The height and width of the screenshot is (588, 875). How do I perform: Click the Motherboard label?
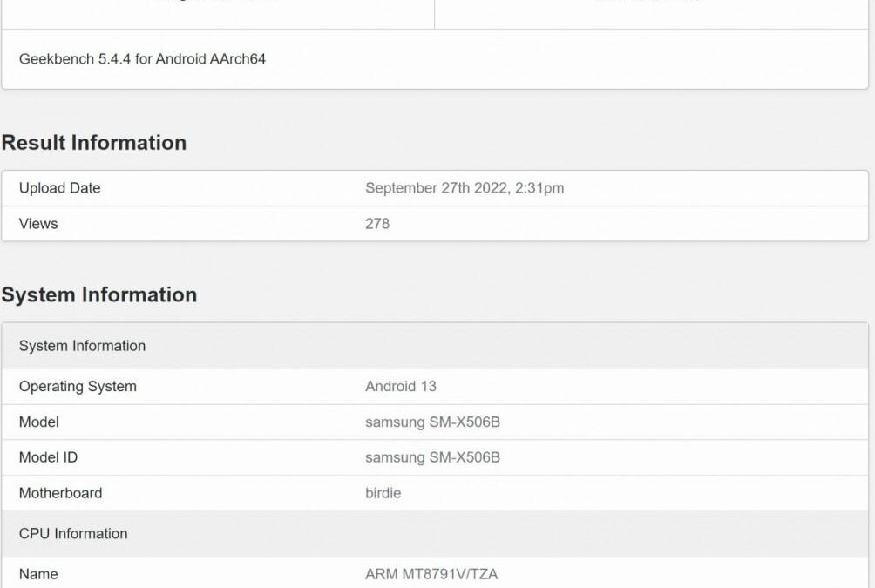coord(60,493)
